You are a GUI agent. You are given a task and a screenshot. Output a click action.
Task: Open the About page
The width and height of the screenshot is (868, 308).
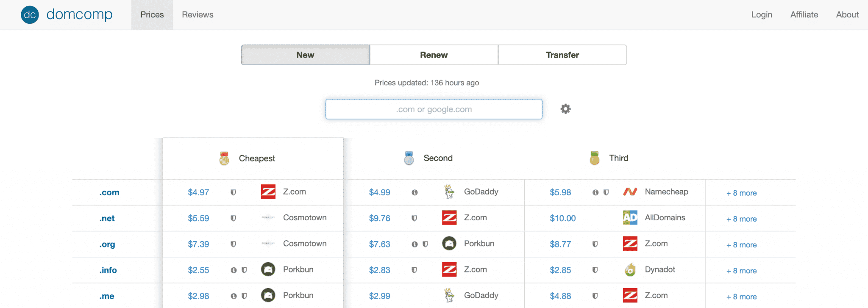coord(847,15)
